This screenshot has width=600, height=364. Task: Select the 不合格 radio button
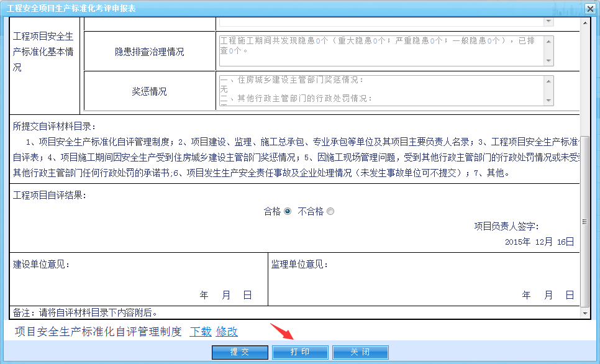(x=330, y=211)
